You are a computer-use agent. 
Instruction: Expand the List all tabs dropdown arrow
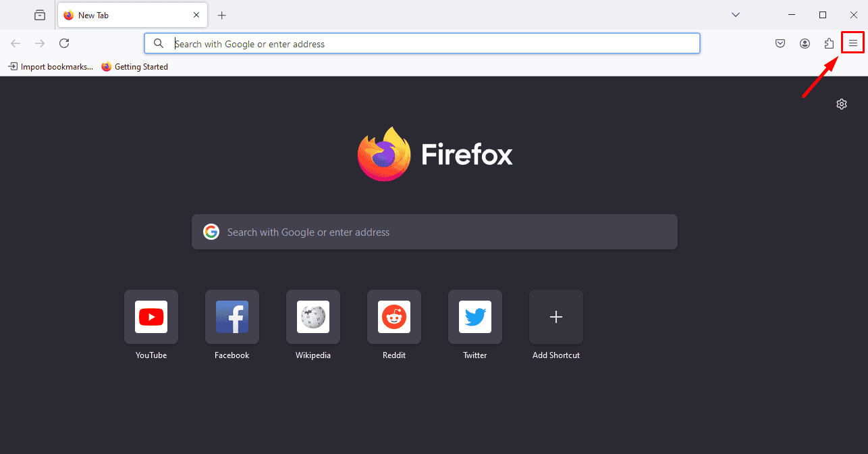[736, 15]
